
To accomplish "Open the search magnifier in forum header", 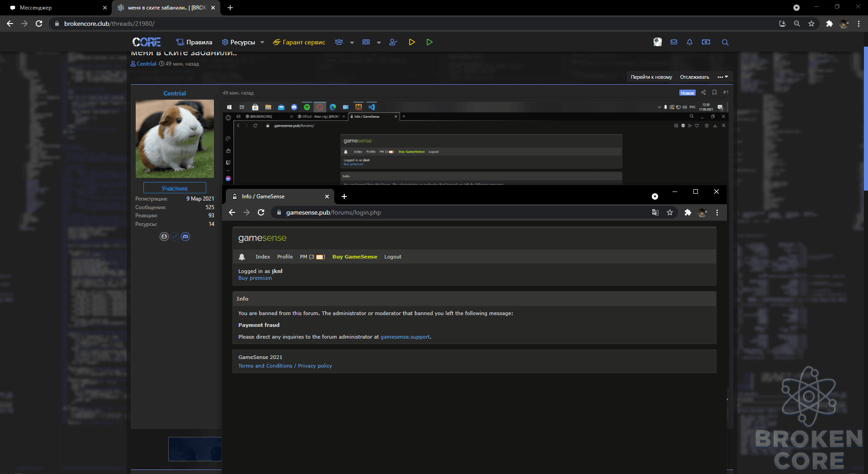I will click(725, 42).
